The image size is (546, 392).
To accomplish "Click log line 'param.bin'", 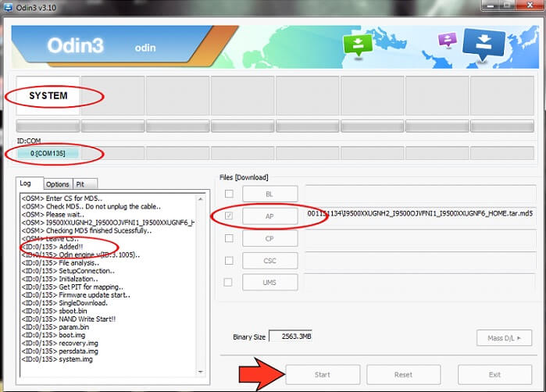I will [x=55, y=327].
